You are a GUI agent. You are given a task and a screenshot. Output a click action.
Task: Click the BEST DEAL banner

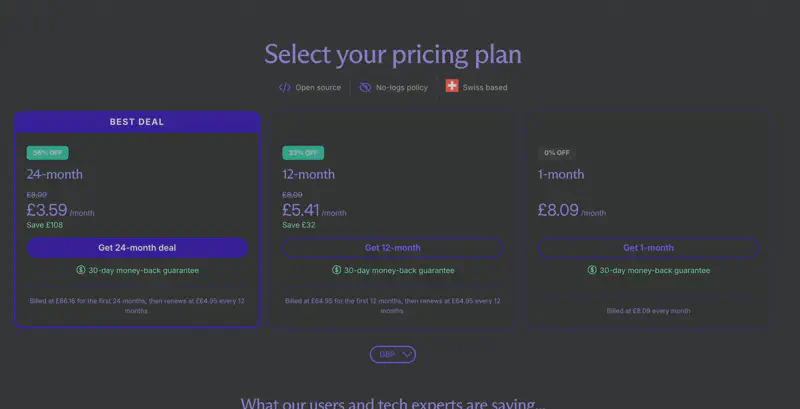coord(137,122)
